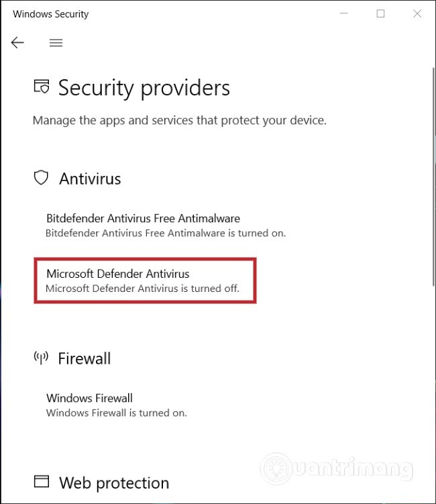Expand the Windows Firewall provider entry

pyautogui.click(x=90, y=398)
